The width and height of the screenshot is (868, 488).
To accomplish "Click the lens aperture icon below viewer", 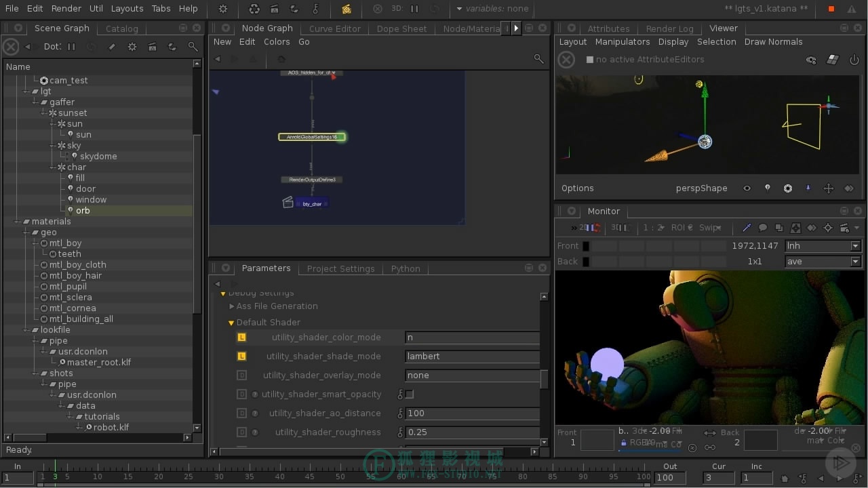I will pyautogui.click(x=788, y=188).
